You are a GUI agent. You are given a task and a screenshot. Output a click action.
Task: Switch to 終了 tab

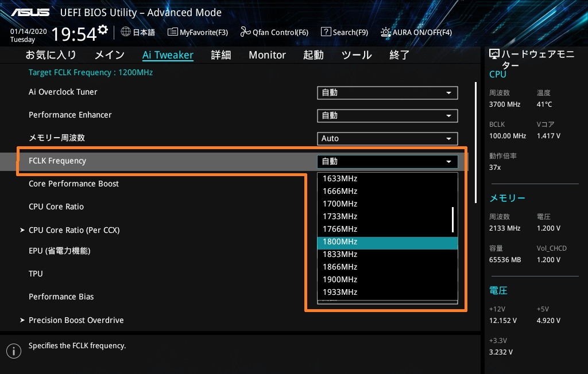click(x=400, y=55)
